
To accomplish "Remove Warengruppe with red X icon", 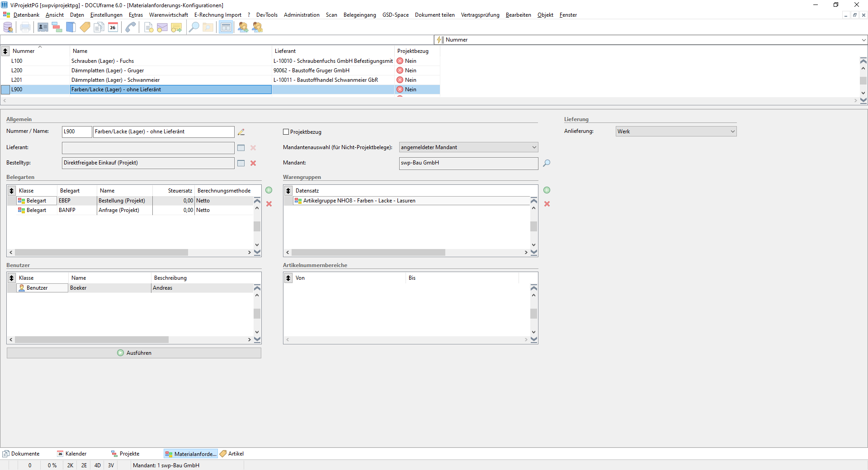I will (x=547, y=204).
